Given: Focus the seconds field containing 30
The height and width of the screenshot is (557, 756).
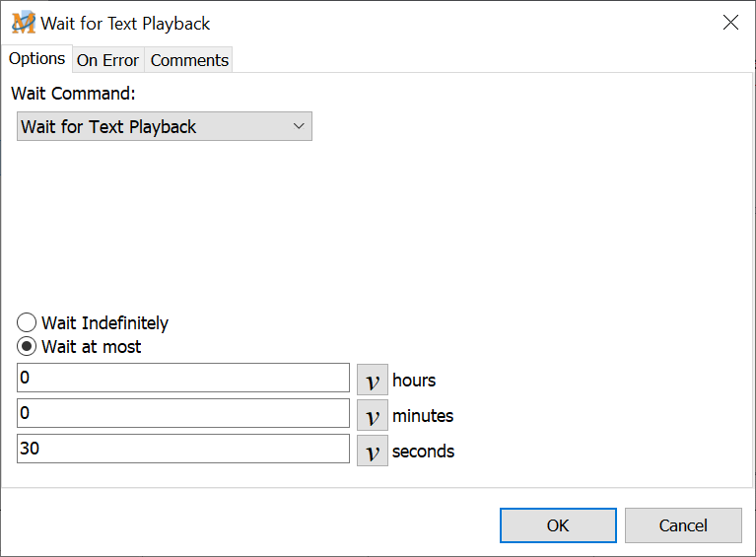Looking at the screenshot, I should [x=182, y=449].
